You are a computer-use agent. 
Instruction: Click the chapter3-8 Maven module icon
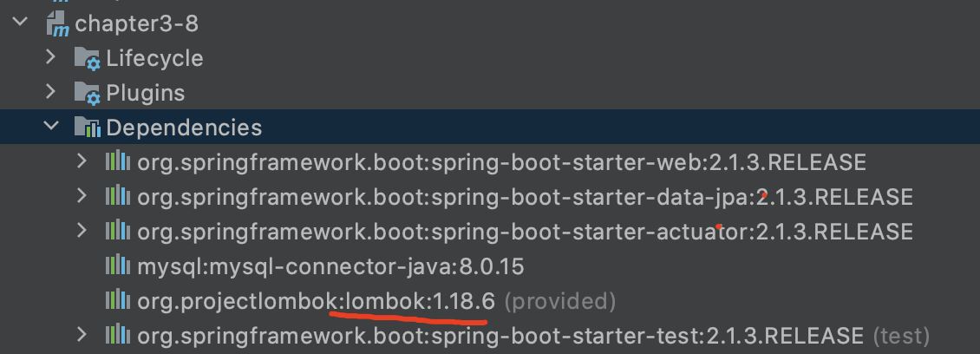58,24
